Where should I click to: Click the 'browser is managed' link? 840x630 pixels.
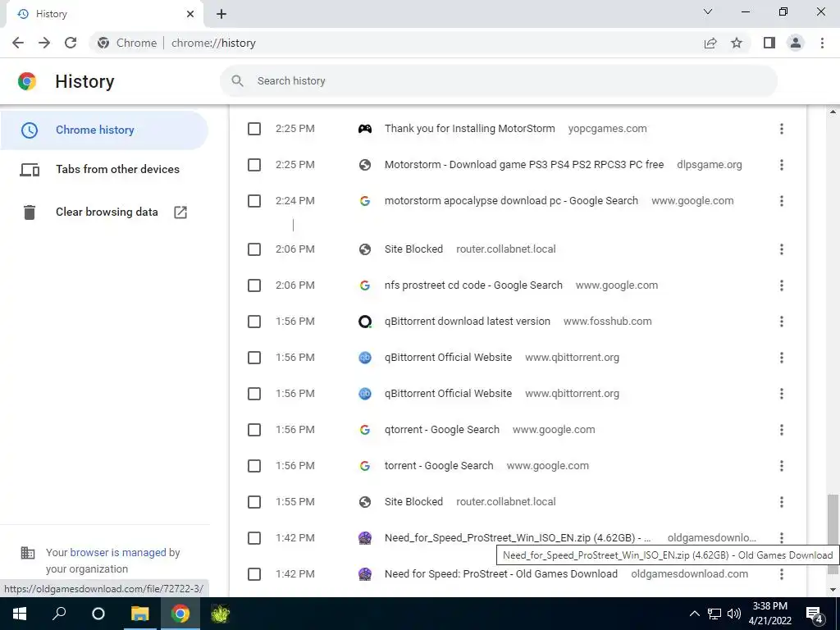point(118,552)
